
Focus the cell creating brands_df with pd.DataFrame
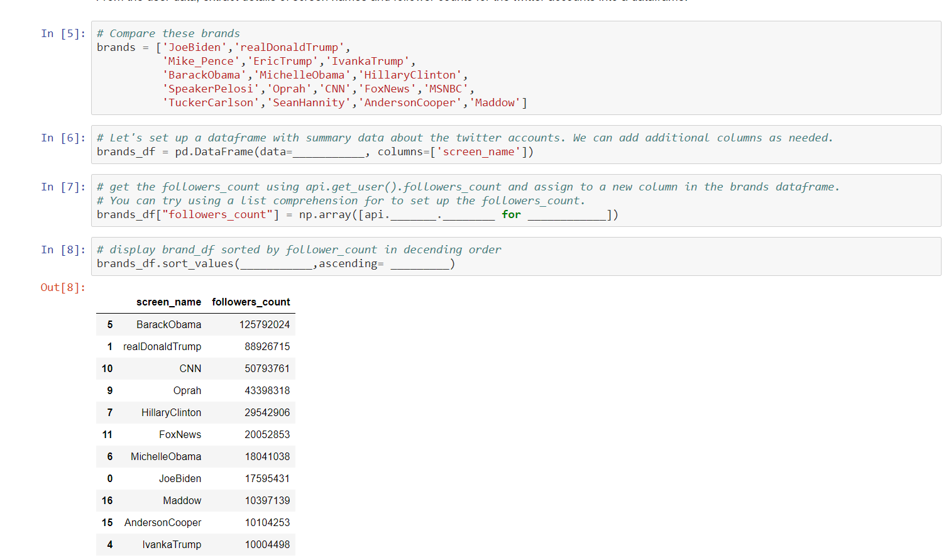tap(515, 145)
